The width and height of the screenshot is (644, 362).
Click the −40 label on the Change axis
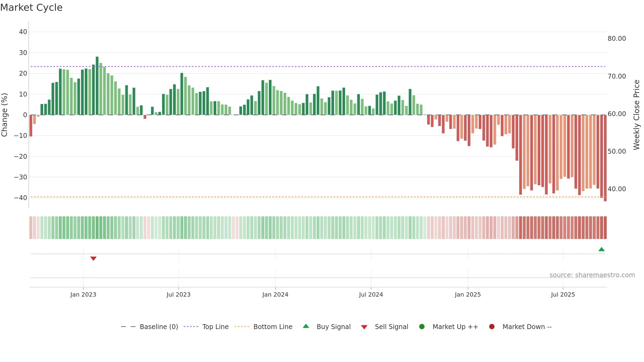coord(21,198)
